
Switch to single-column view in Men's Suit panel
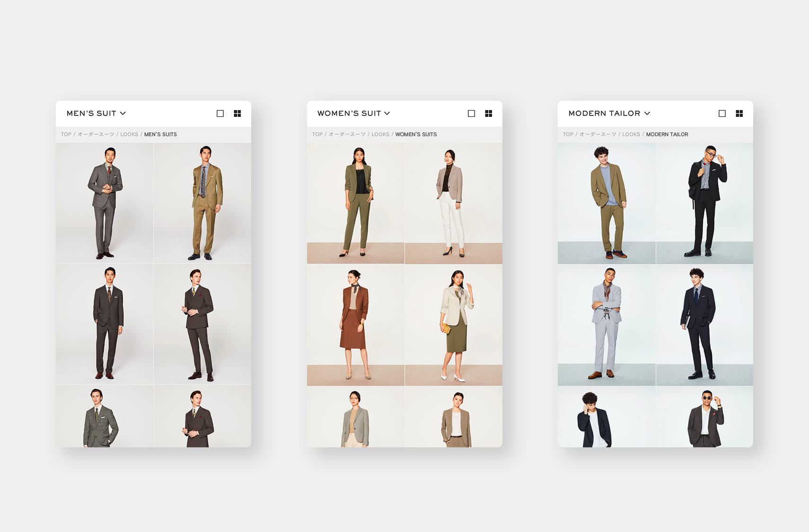pos(220,113)
